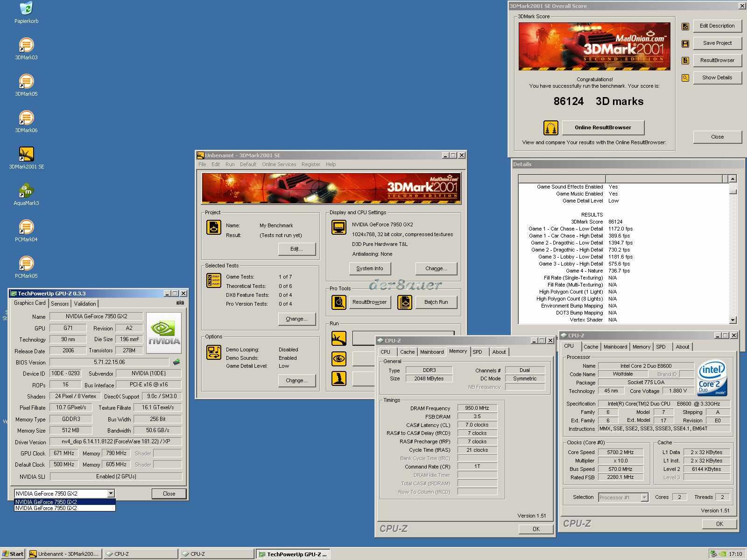Click the Game Demo icon in Run section

(x=339, y=378)
